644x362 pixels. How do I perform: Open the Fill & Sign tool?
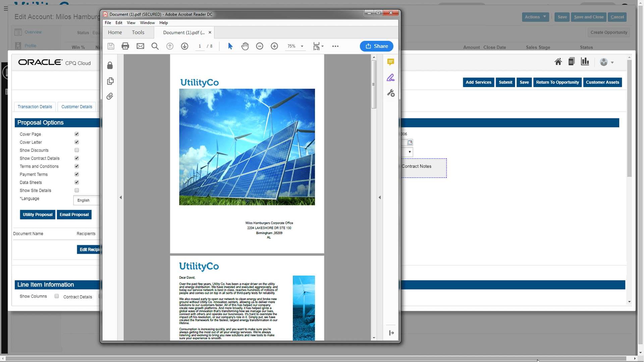(390, 77)
